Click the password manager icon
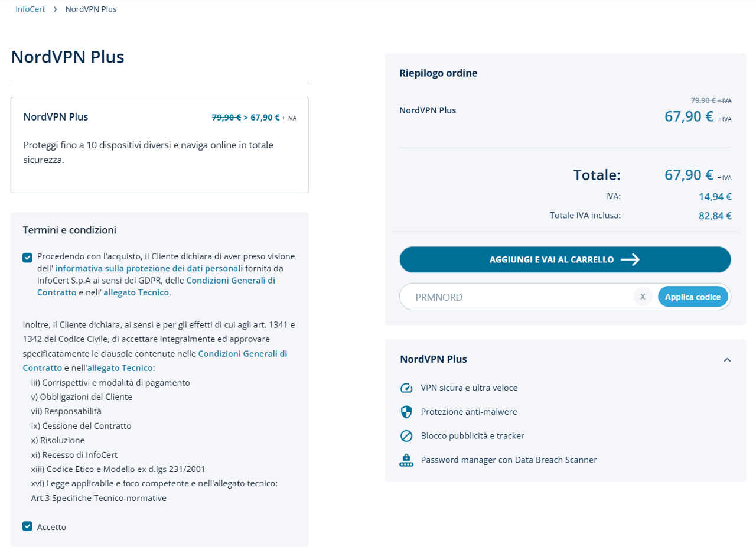Screen dimensions: 756x553 pyautogui.click(x=406, y=460)
